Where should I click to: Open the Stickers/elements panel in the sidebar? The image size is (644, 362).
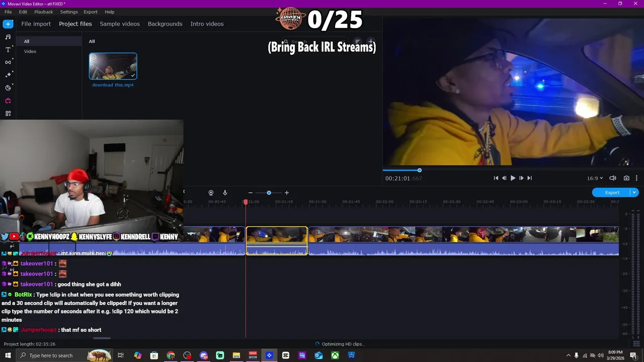coord(8,88)
